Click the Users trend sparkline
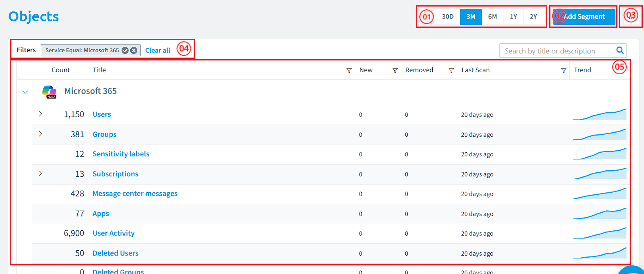 600,114
